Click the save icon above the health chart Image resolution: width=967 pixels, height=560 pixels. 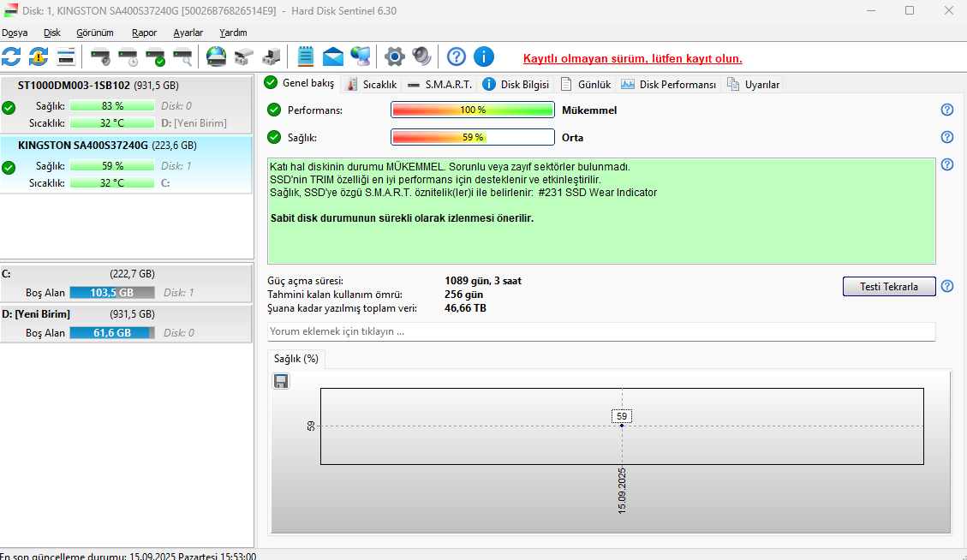pyautogui.click(x=281, y=381)
